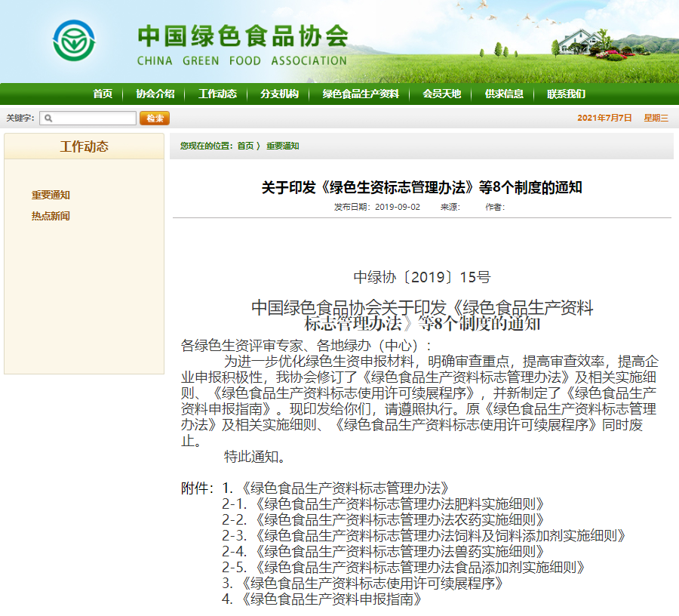Click the 中国绿色食品协会 banner title text
The image size is (679, 616).
click(242, 35)
